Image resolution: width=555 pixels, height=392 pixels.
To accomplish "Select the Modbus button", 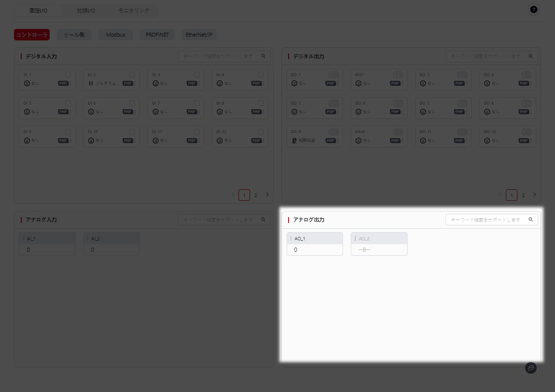I will pyautogui.click(x=116, y=35).
